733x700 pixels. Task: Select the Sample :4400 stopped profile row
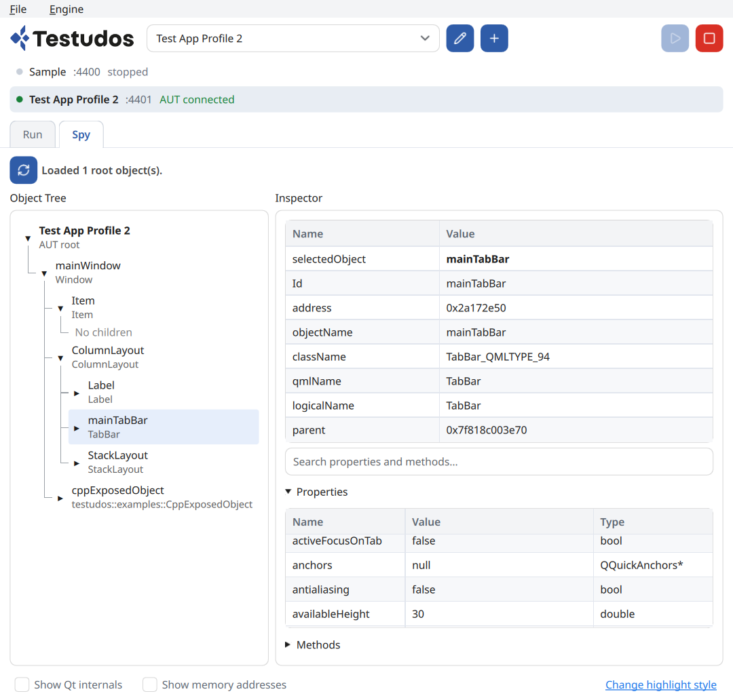(x=366, y=72)
